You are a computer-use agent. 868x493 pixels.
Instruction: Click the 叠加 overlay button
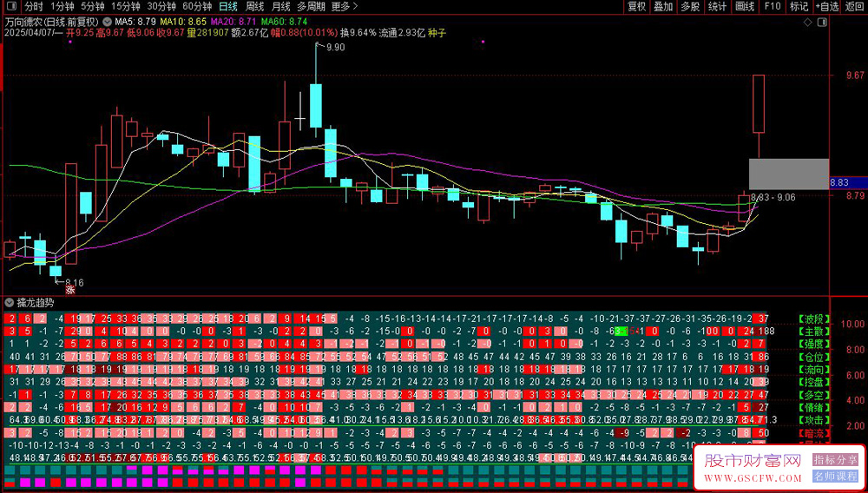coord(663,7)
